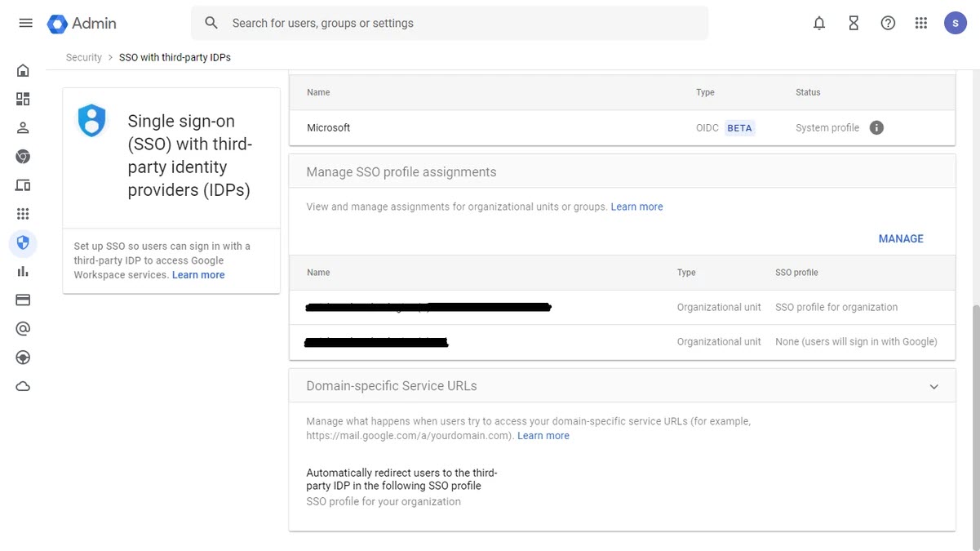The image size is (980, 551).
Task: Open Learn more about profile assignments
Action: click(x=636, y=207)
